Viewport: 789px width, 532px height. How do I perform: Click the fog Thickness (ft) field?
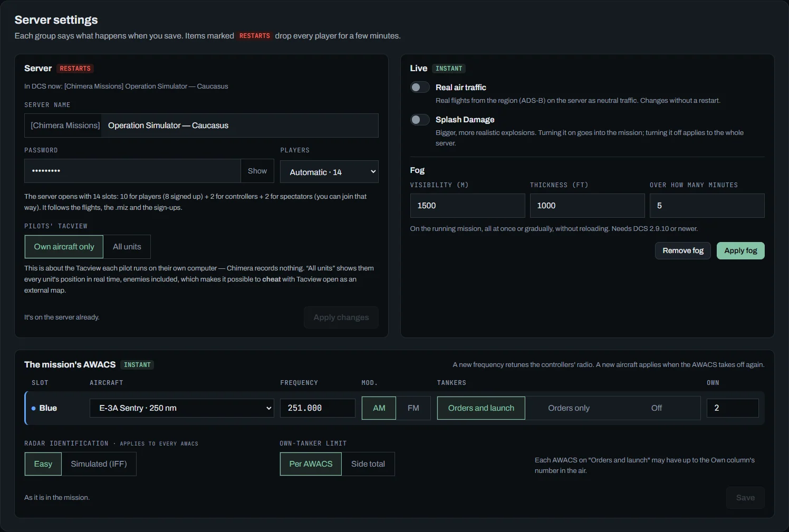point(588,206)
